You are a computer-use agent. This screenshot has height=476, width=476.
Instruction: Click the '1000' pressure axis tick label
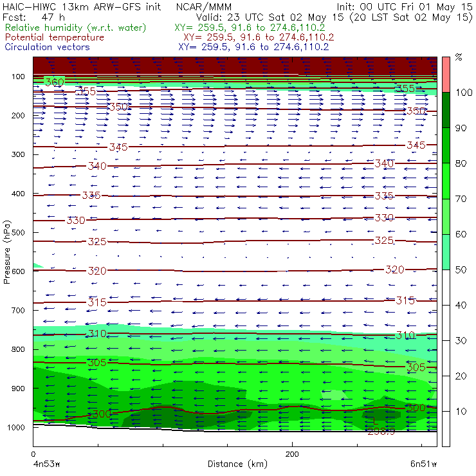click(16, 427)
